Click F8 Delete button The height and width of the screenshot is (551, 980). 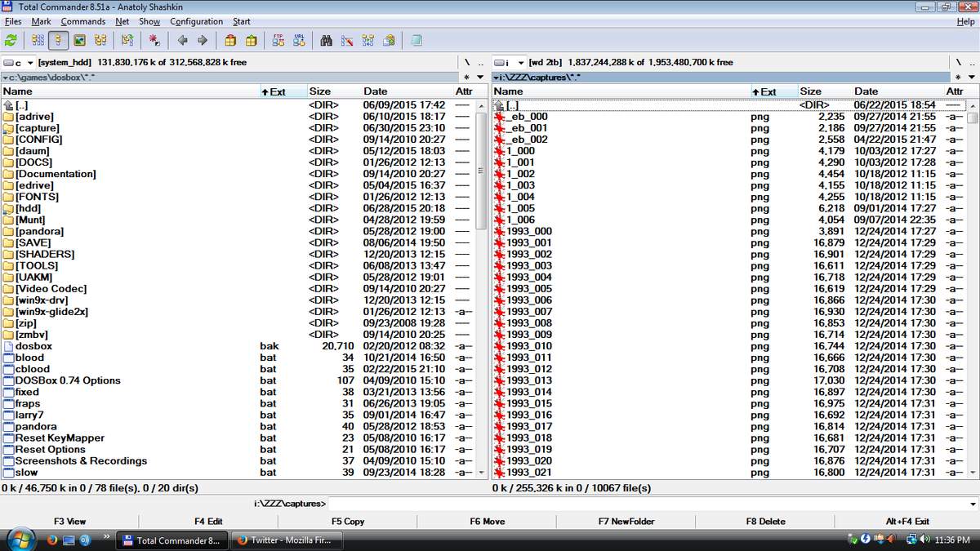pyautogui.click(x=766, y=521)
